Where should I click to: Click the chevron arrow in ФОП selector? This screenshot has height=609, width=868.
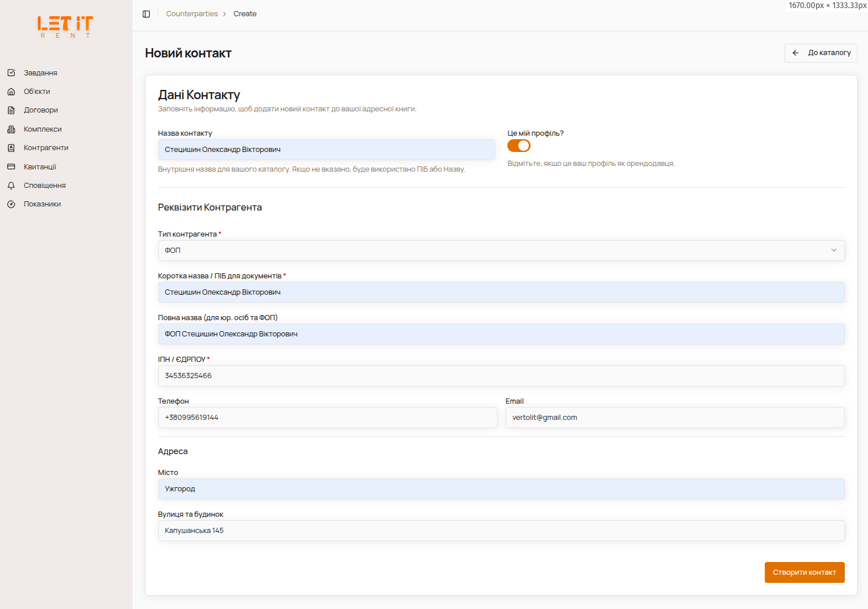[x=833, y=251]
